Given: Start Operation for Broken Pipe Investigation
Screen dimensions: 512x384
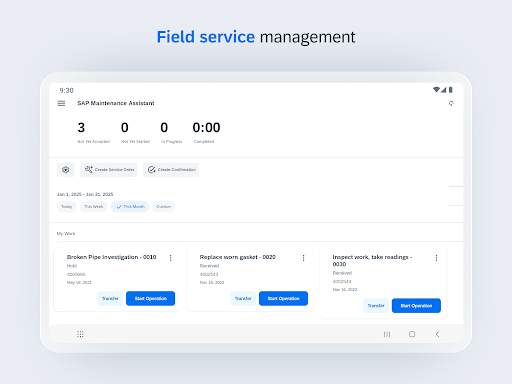Looking at the screenshot, I should [150, 298].
